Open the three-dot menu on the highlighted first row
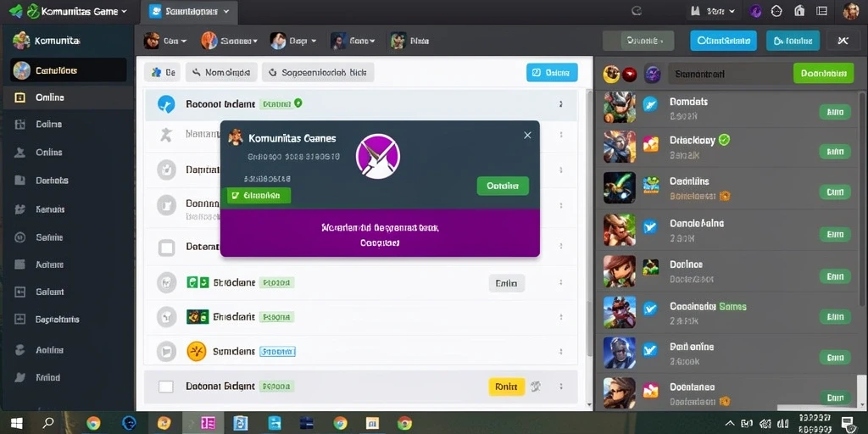Viewport: 868px width, 434px height. click(561, 104)
